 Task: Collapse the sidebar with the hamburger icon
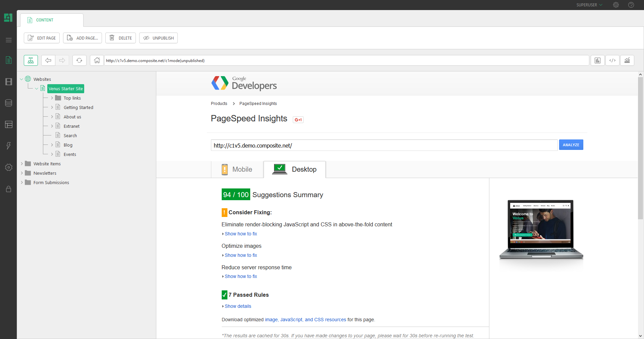[x=8, y=40]
